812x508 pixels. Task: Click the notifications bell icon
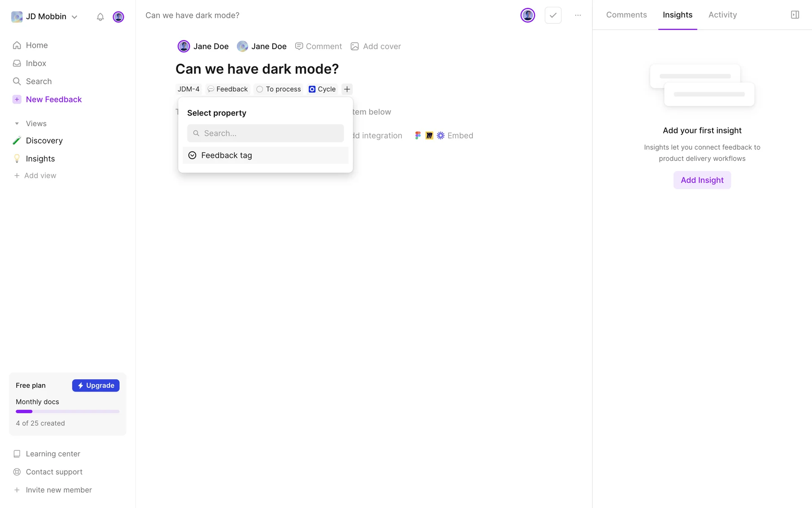[x=100, y=17]
